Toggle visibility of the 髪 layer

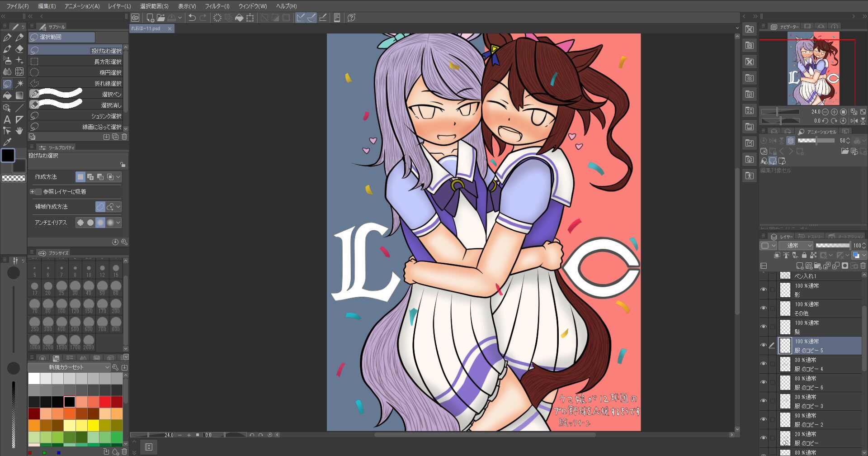(764, 327)
